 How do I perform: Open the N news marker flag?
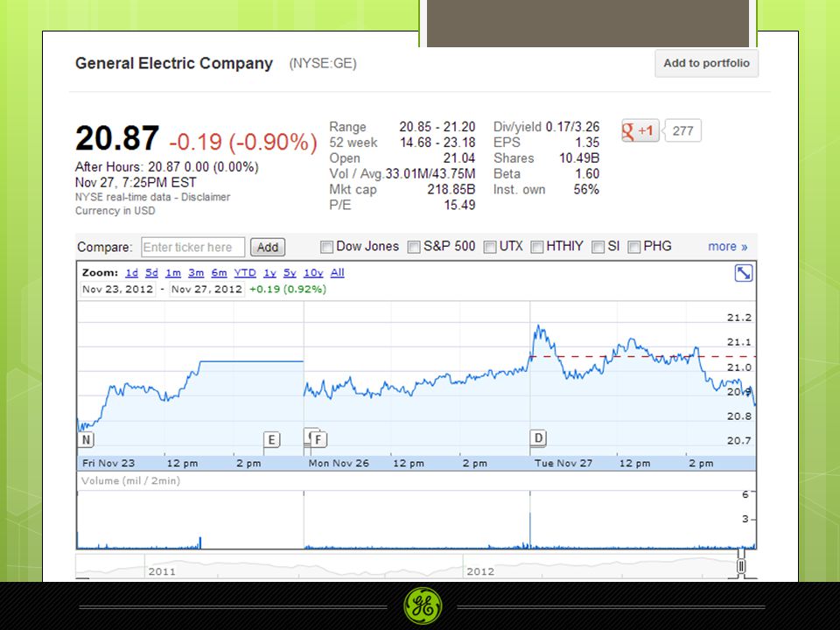(x=86, y=440)
